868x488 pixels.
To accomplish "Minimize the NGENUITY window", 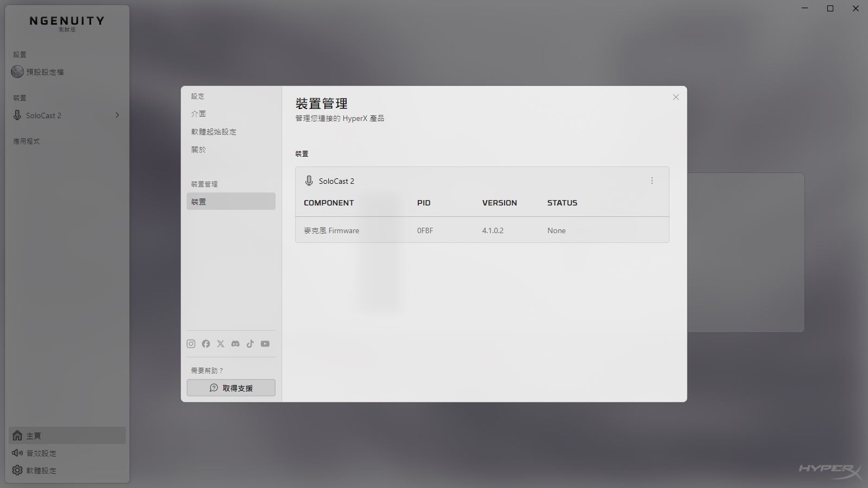I will pyautogui.click(x=805, y=9).
